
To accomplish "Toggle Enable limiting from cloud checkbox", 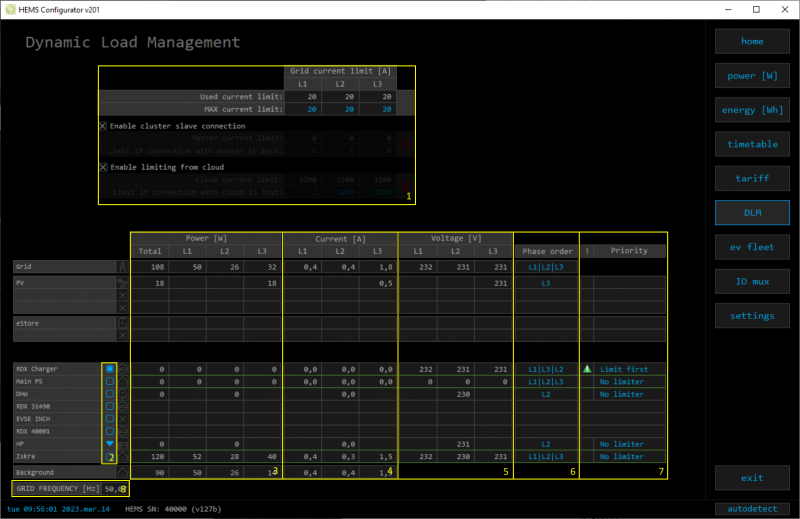I will [103, 167].
